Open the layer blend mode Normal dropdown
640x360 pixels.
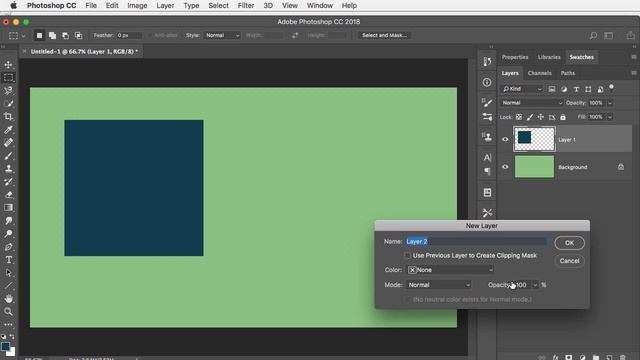pyautogui.click(x=532, y=103)
